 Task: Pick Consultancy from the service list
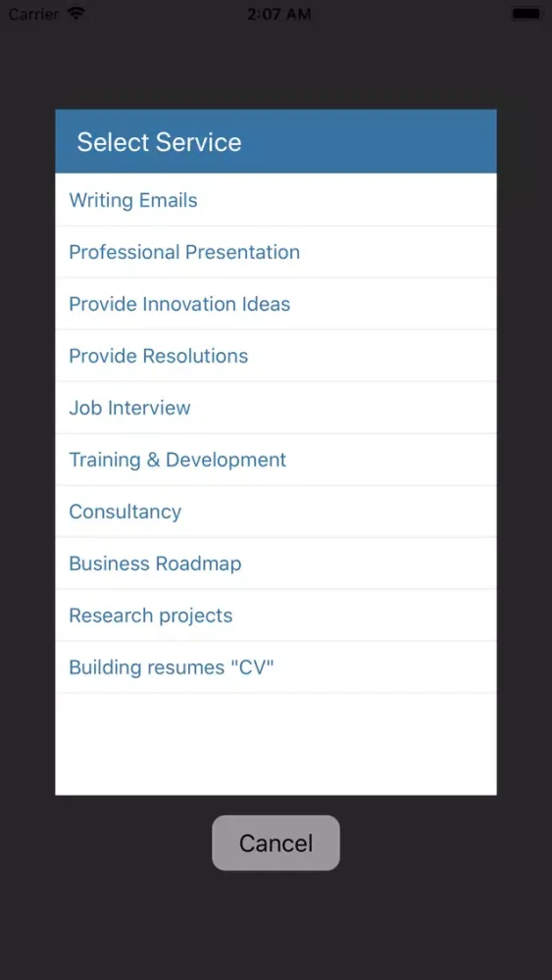(276, 512)
